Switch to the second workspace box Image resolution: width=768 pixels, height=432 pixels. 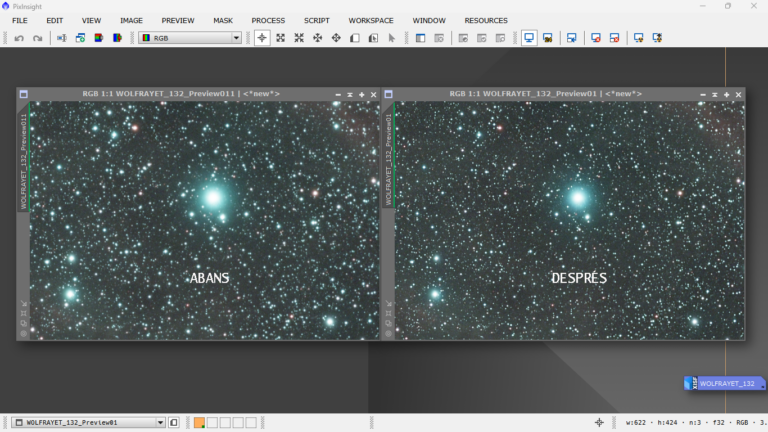tap(212, 423)
